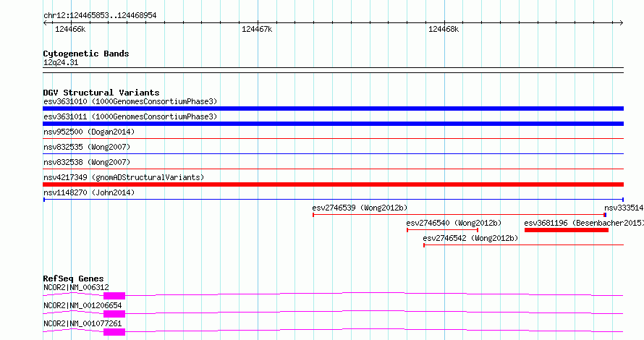644x340 pixels.
Task: Click the blue bar under esv3631011
Action: [333, 124]
